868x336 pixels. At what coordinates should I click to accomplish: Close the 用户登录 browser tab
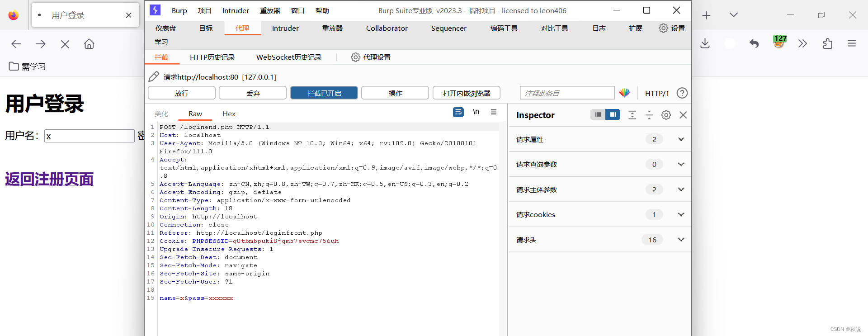tap(128, 15)
